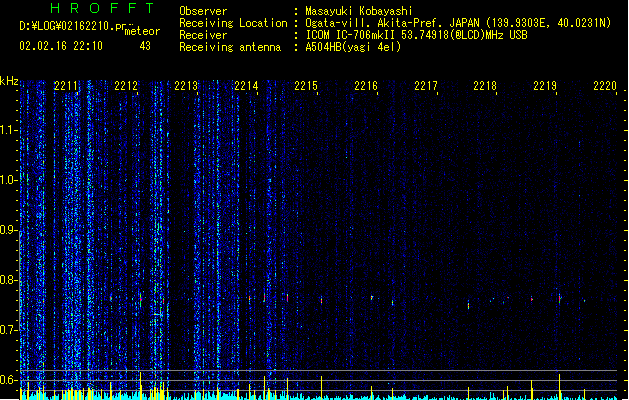This screenshot has width=629, height=400.
Task: Select antenna value A504HB(yagi 4el)
Action: pyautogui.click(x=353, y=47)
